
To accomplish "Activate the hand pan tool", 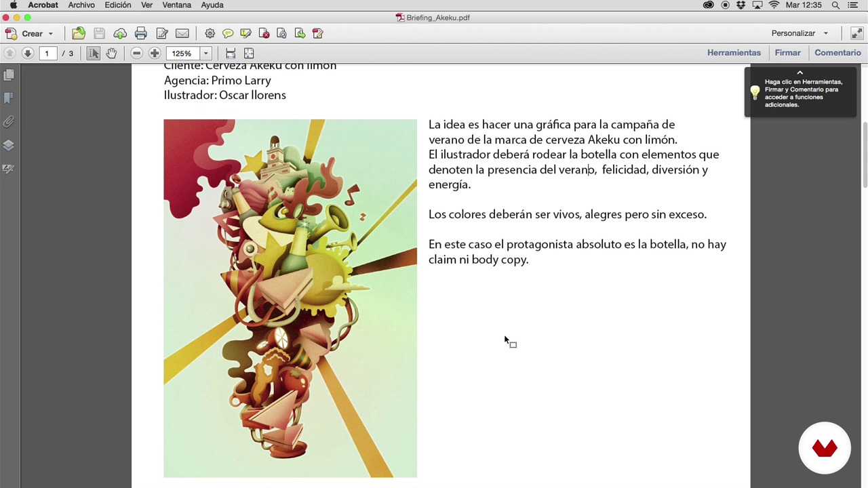I will pos(111,53).
